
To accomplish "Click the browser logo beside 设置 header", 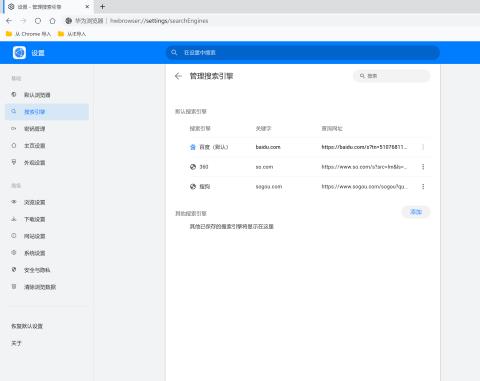I will tap(19, 53).
